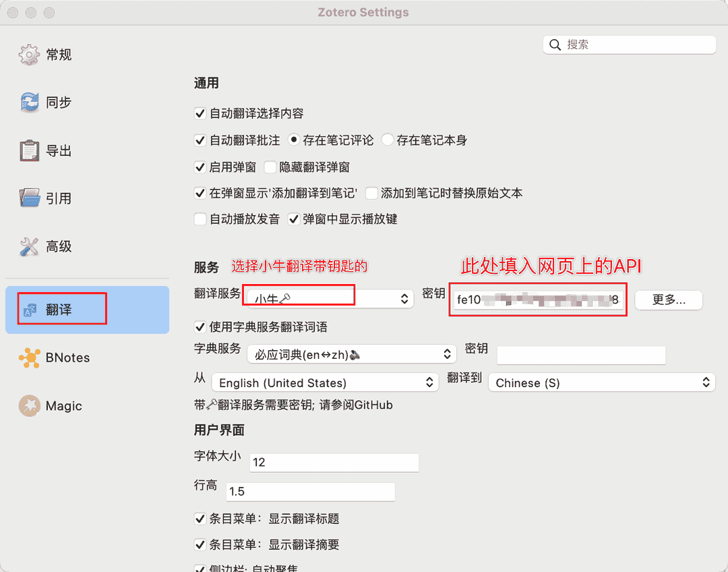Viewport: 728px width, 572px height.
Task: Select the 存在笔记本身 radio option
Action: [x=388, y=140]
